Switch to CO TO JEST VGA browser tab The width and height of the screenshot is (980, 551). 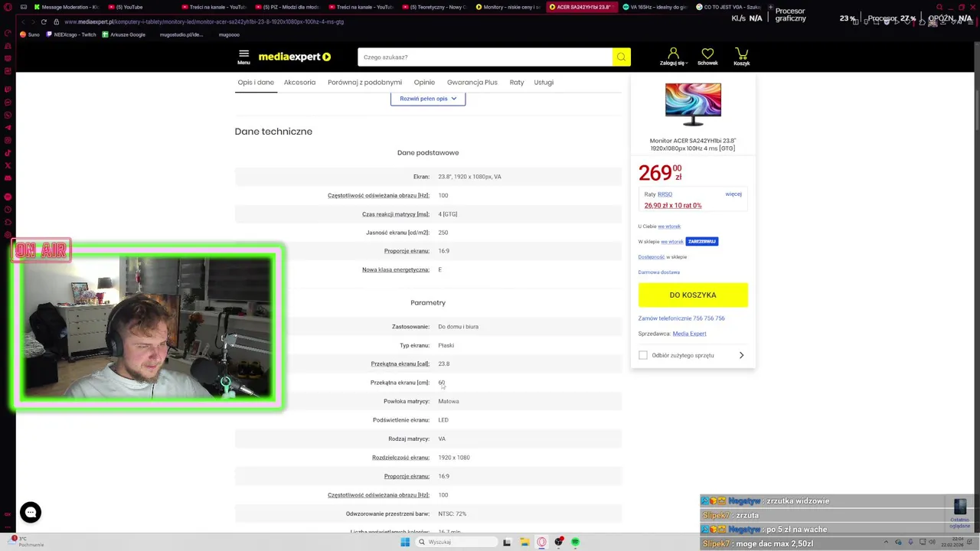pos(727,7)
